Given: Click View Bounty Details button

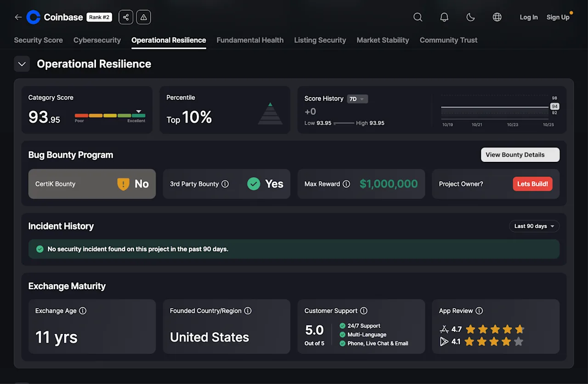Looking at the screenshot, I should 520,155.
